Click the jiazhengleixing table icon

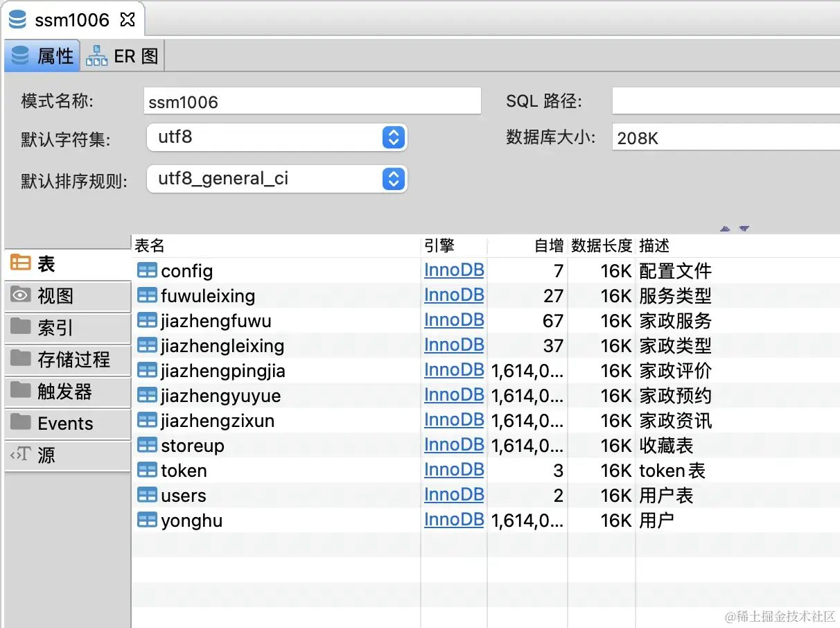point(147,346)
